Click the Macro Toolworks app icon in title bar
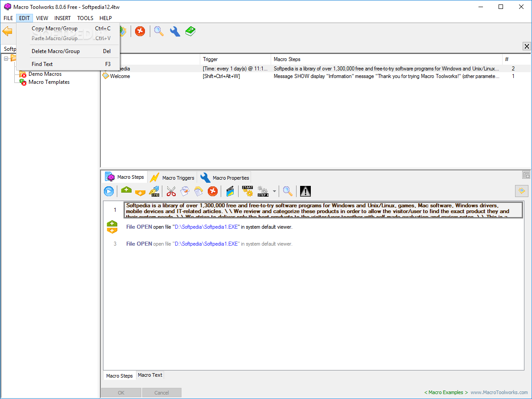 click(x=8, y=7)
